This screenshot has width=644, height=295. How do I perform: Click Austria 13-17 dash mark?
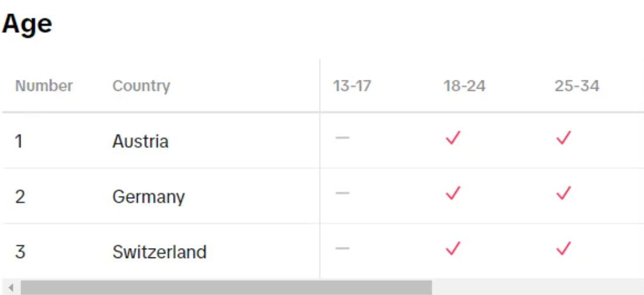[342, 138]
